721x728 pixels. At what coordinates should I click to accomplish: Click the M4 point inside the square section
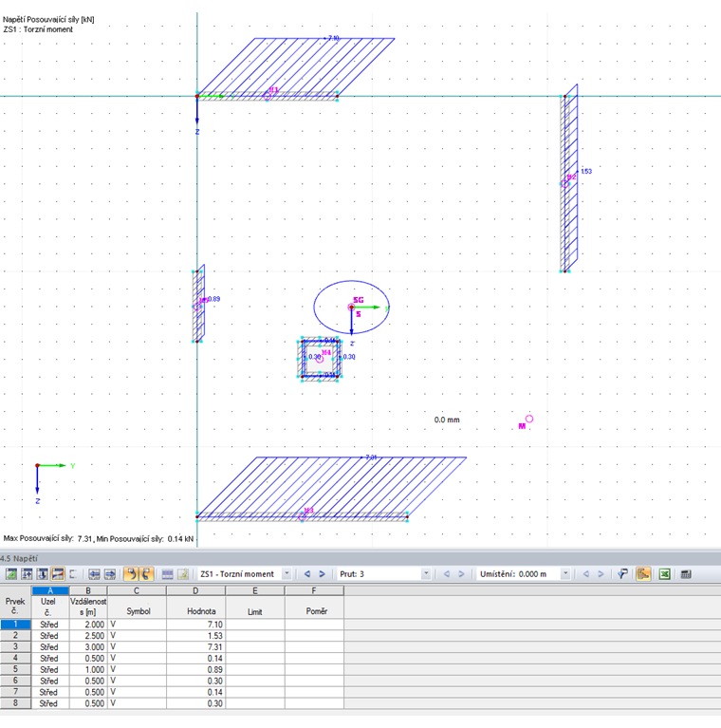coord(320,359)
